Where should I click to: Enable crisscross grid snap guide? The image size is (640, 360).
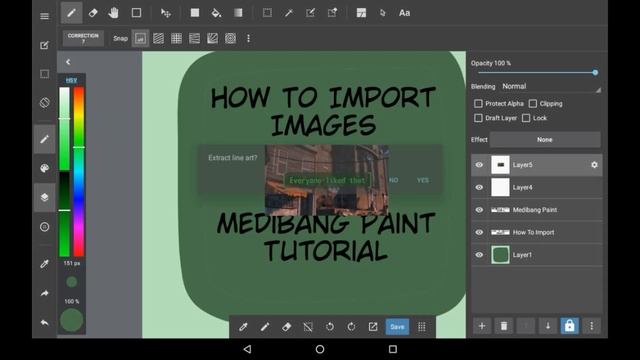[176, 38]
